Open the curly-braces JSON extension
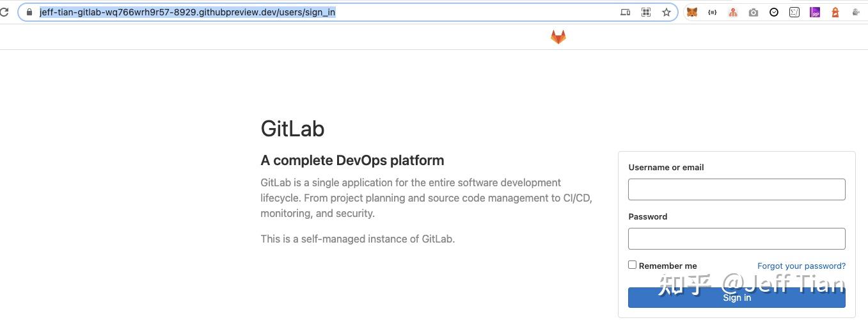 pos(713,12)
